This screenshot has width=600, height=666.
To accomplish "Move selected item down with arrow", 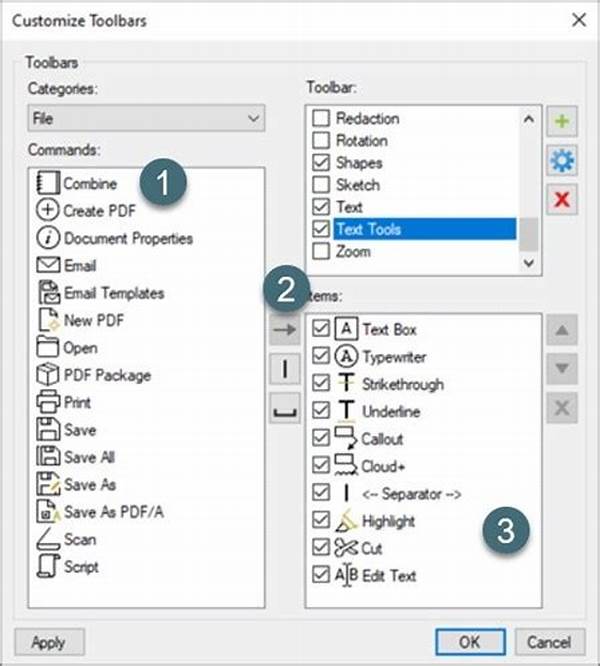I will point(564,369).
